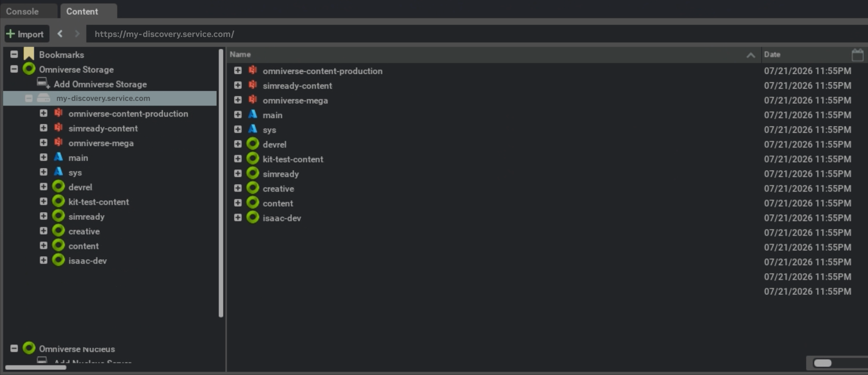Click the sort direction arrow
The image size is (868, 375).
click(x=751, y=55)
